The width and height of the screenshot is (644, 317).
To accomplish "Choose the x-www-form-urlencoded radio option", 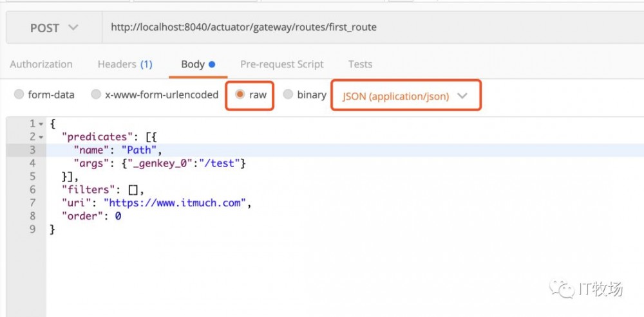I will 96,95.
